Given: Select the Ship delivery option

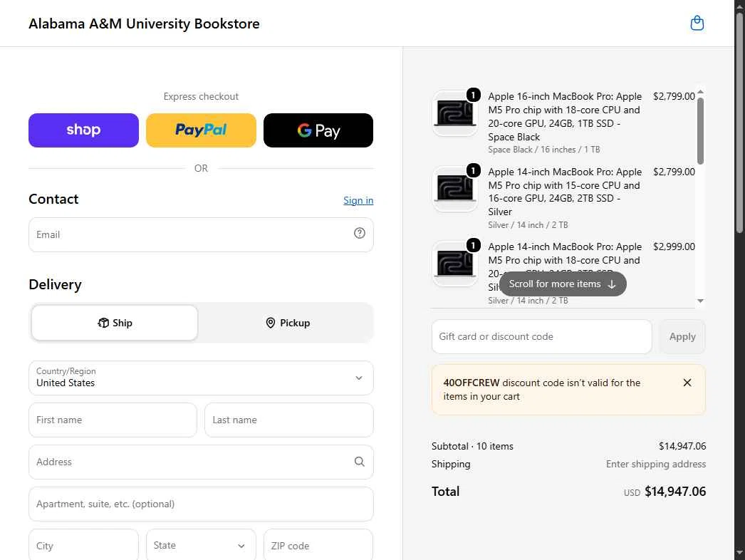Looking at the screenshot, I should click(x=115, y=323).
